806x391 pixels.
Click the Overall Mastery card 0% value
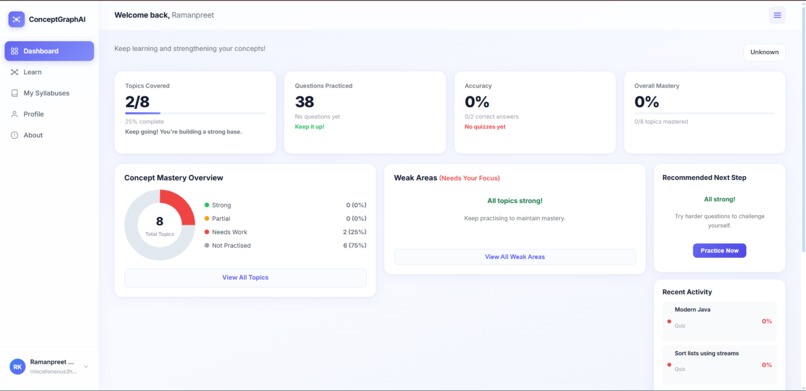(x=647, y=102)
